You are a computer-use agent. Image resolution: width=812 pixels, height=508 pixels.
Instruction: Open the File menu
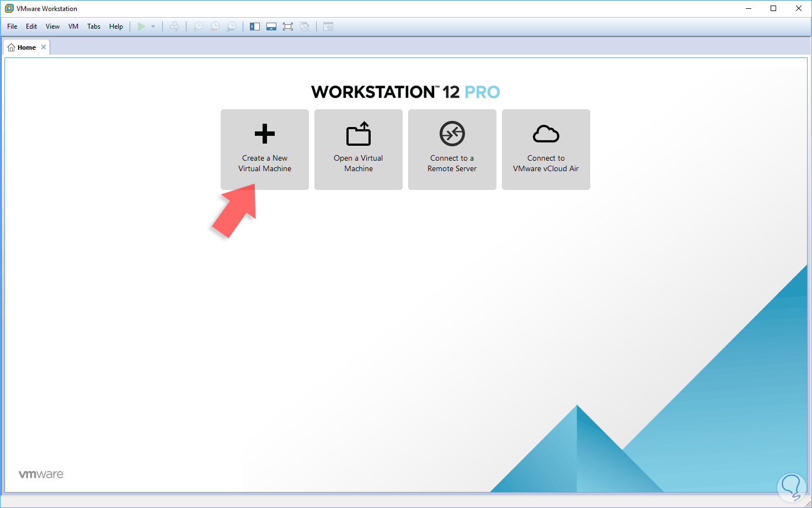(12, 27)
